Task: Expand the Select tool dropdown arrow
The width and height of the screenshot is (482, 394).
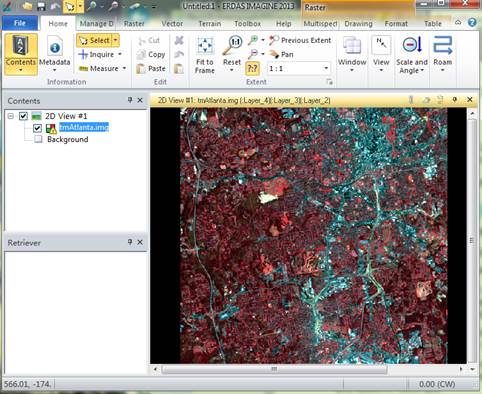Action: pos(115,41)
